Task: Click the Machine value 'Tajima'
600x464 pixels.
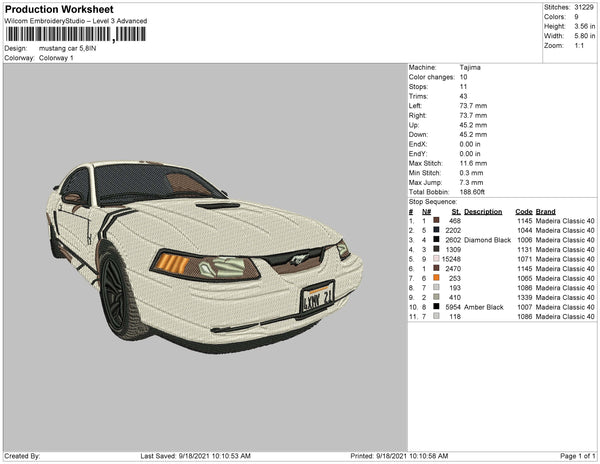Action: [x=470, y=67]
